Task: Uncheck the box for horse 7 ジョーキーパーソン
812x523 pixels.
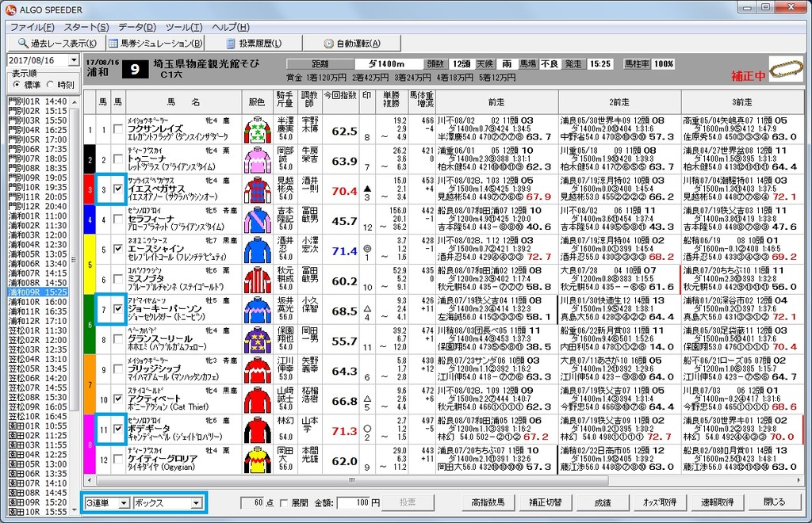Action: coord(118,309)
